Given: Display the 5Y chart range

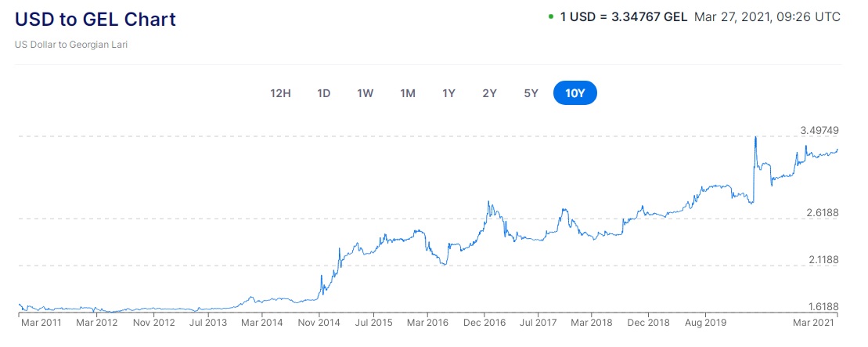Looking at the screenshot, I should click(531, 93).
